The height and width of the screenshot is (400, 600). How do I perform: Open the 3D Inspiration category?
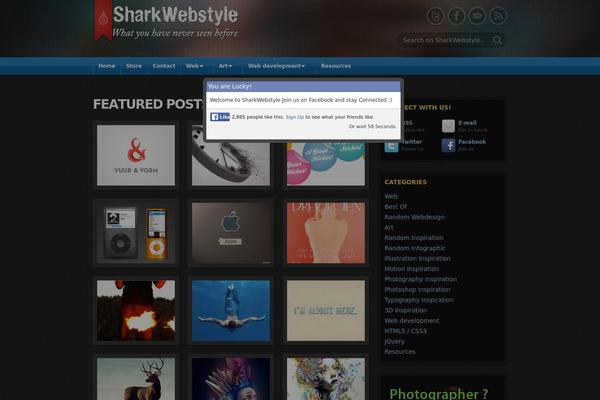[406, 310]
